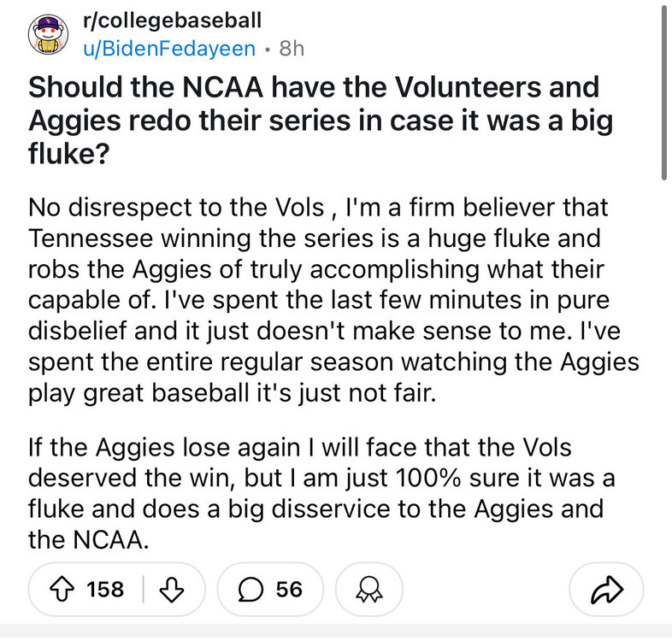Tap the r/collegebaseball community avatar
The image size is (672, 641).
48,35
